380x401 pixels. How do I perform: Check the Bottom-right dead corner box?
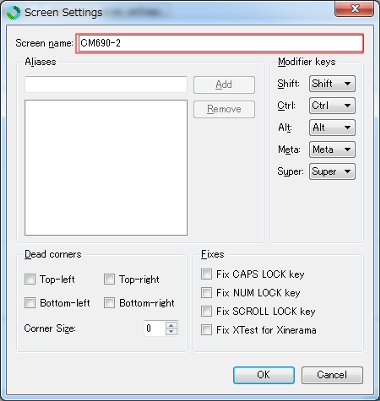[x=109, y=303]
